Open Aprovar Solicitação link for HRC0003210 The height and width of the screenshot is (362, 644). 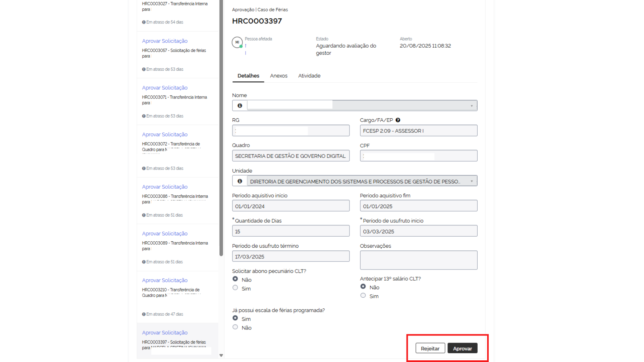[x=165, y=280]
